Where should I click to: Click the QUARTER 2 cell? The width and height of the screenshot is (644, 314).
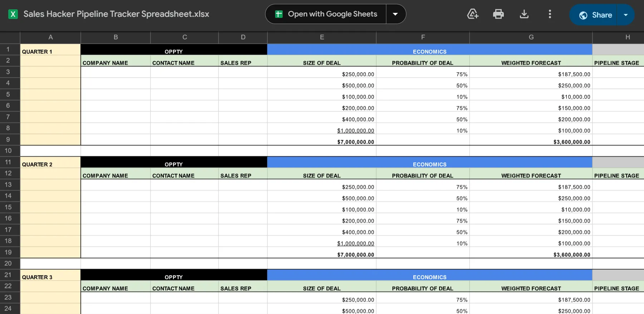pyautogui.click(x=50, y=162)
